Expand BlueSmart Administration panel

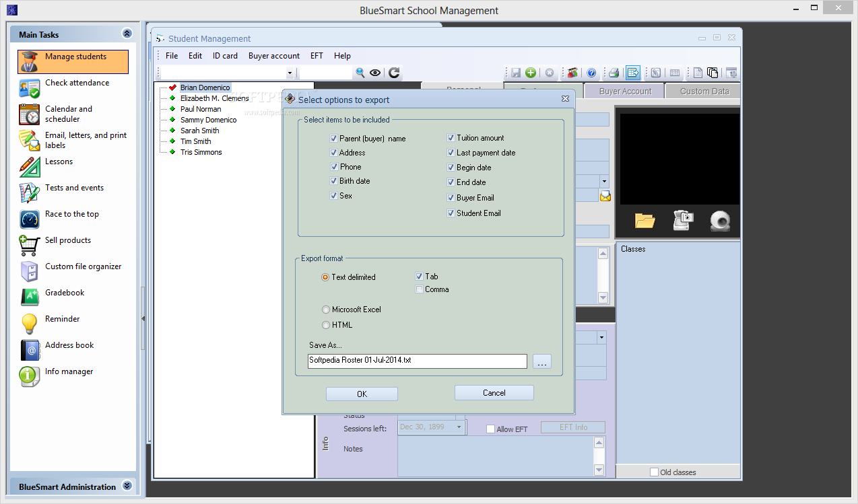(127, 486)
